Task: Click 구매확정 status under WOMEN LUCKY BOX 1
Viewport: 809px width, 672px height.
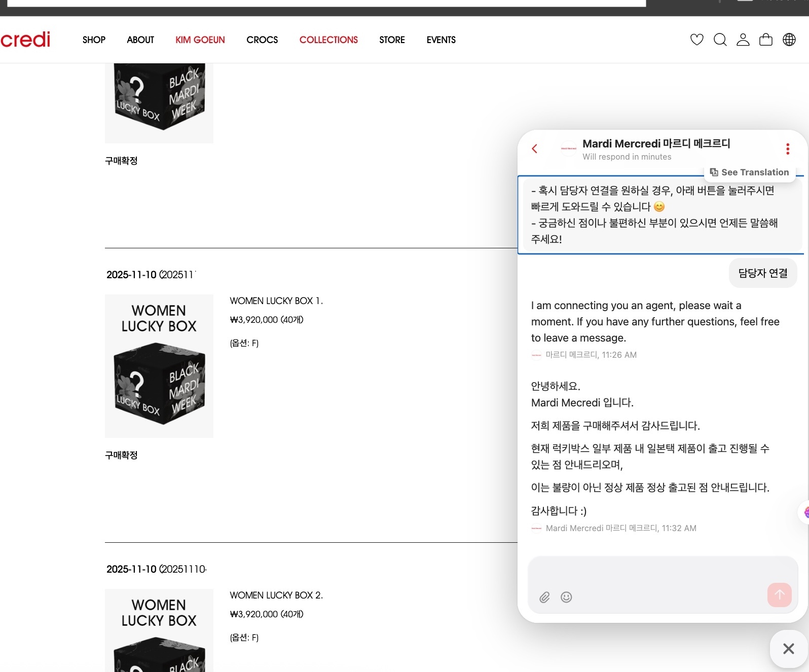Action: [x=121, y=455]
